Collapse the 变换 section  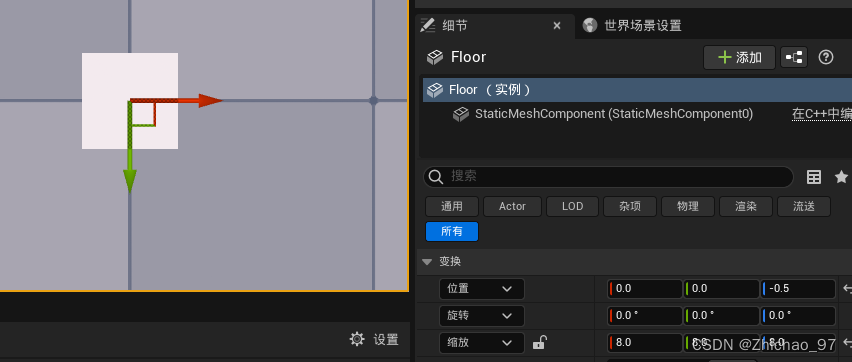pos(427,261)
